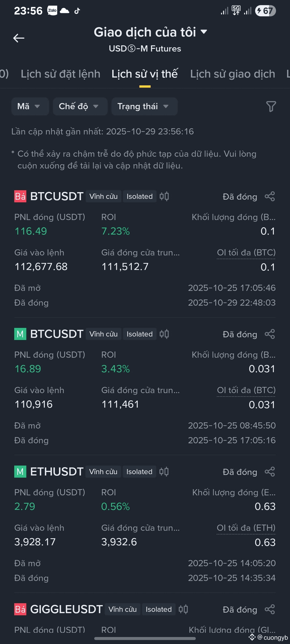Viewport: 290px width, 644px height.
Task: Open Giao dịch của tôi title dropdown
Action: (150, 32)
